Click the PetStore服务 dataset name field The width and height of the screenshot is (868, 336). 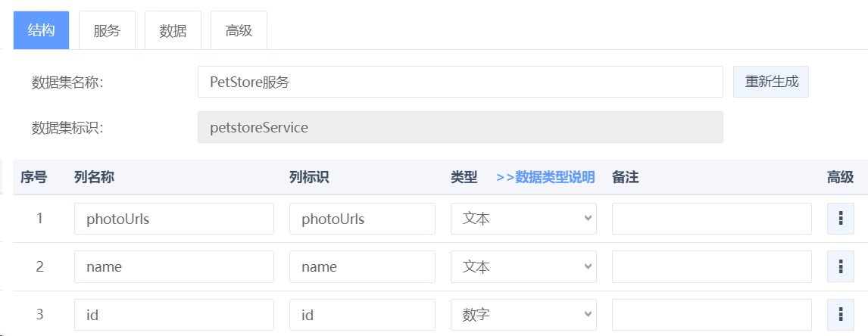460,82
